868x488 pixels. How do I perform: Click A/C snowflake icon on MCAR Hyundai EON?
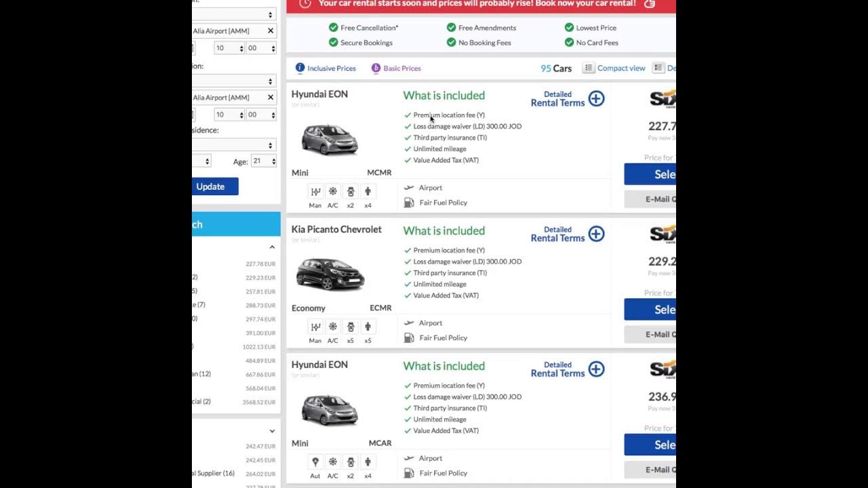333,462
